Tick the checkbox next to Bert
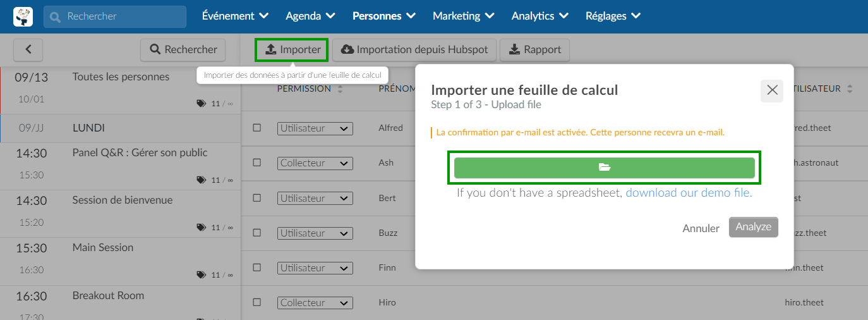 [257, 198]
